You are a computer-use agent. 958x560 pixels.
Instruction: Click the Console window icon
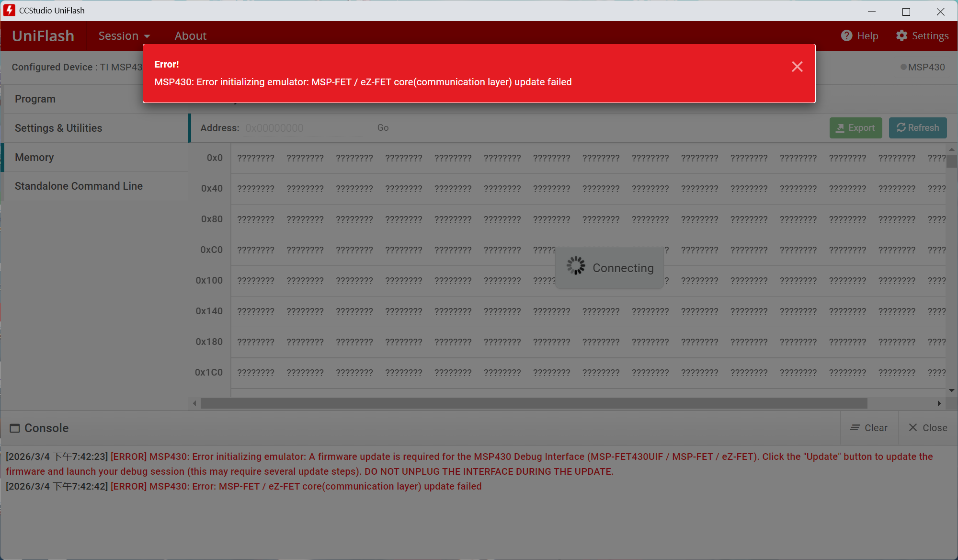click(15, 428)
